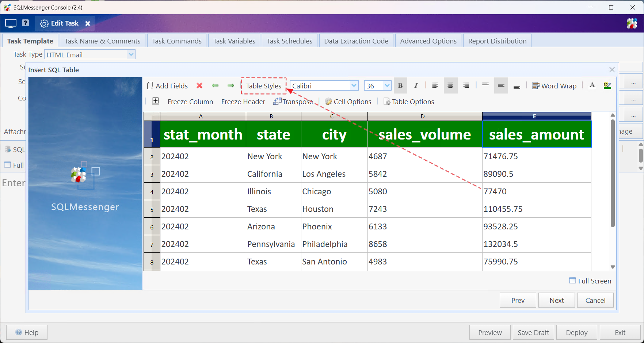Cancel the Insert SQL Table dialog
644x343 pixels.
click(x=595, y=300)
